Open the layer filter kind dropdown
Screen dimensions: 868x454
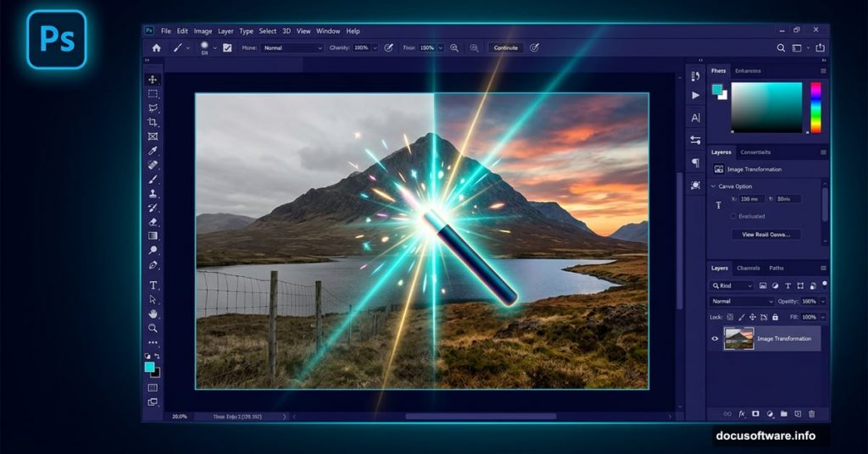coord(732,285)
